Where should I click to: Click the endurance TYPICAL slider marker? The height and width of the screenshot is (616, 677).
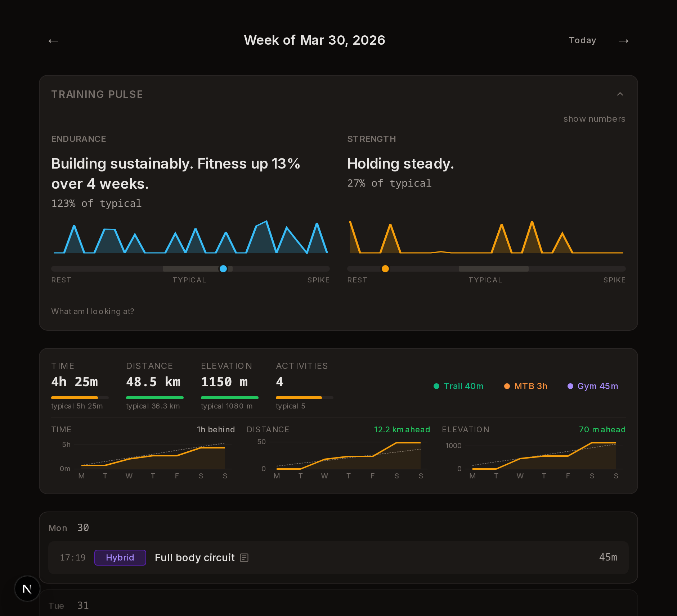tap(223, 269)
